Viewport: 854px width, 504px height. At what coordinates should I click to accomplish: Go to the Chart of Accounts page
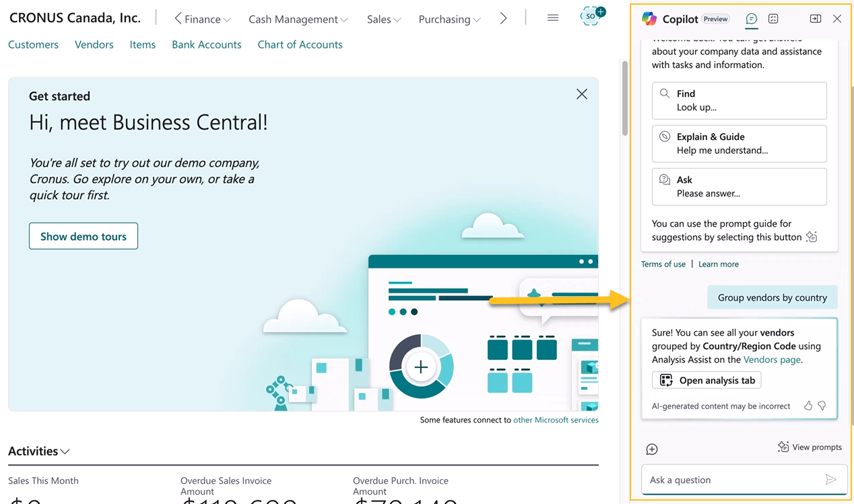(300, 44)
